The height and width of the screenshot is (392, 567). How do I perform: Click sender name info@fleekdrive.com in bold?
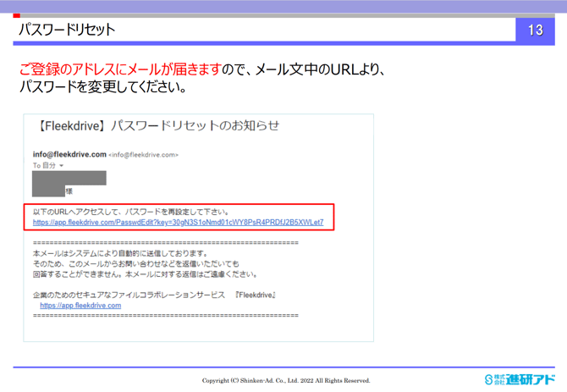coord(69,154)
